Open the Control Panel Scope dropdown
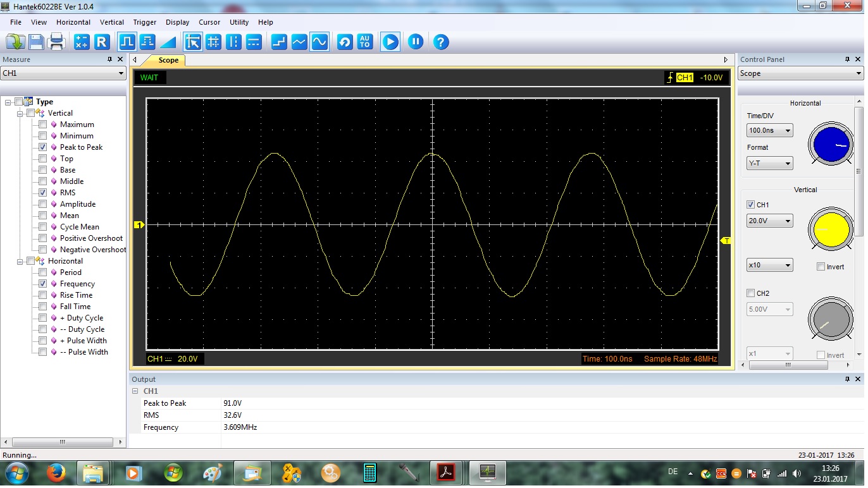This screenshot has width=868, height=488. coord(800,73)
